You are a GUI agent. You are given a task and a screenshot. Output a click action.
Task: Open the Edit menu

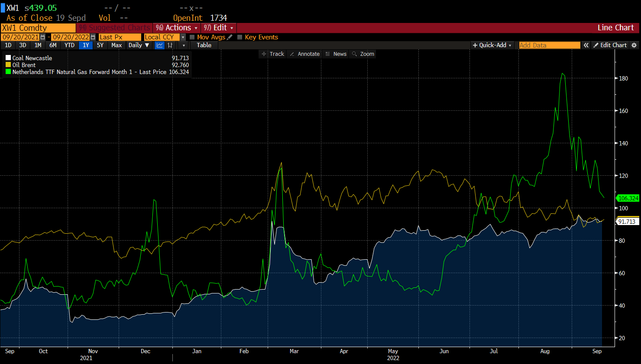pos(219,28)
